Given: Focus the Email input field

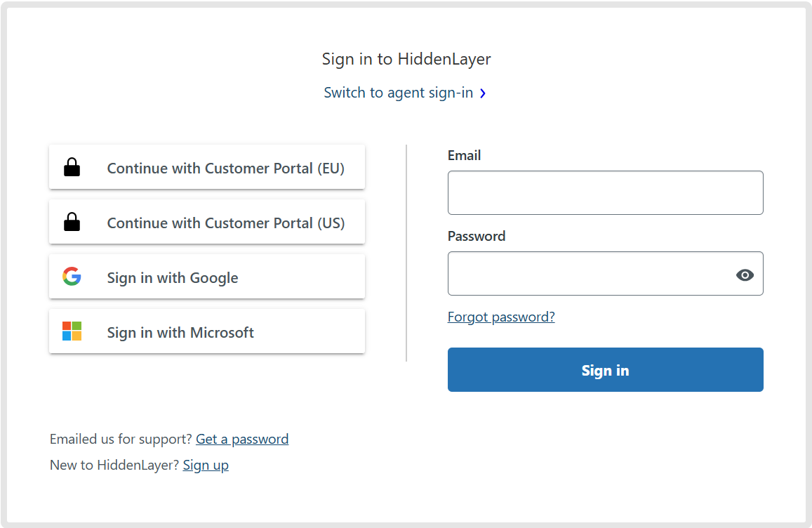Looking at the screenshot, I should click(605, 192).
